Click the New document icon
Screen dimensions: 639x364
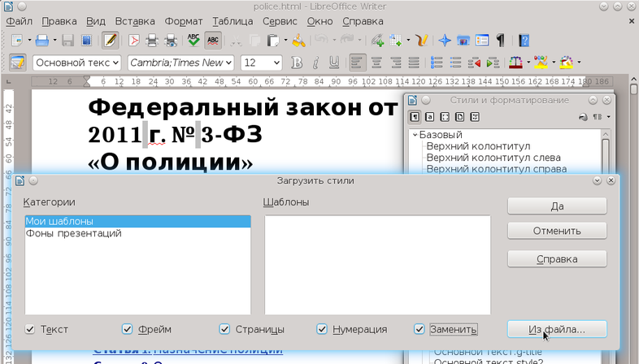pyautogui.click(x=17, y=41)
